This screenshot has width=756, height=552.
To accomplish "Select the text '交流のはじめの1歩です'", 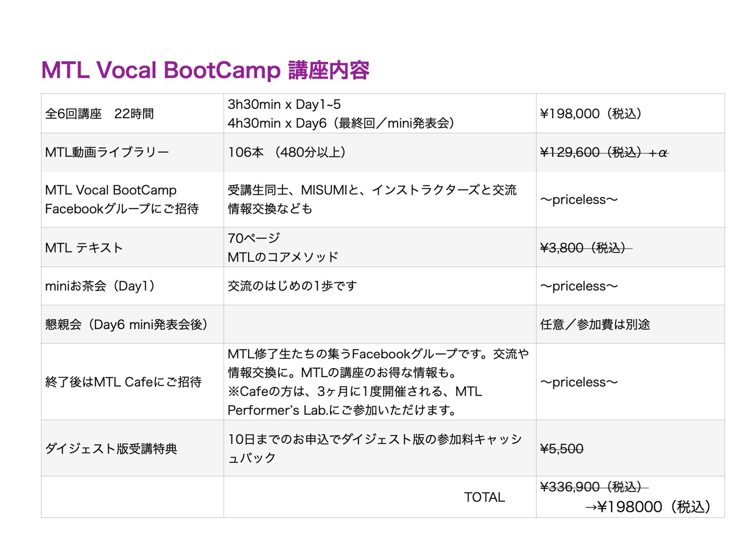I will [292, 286].
